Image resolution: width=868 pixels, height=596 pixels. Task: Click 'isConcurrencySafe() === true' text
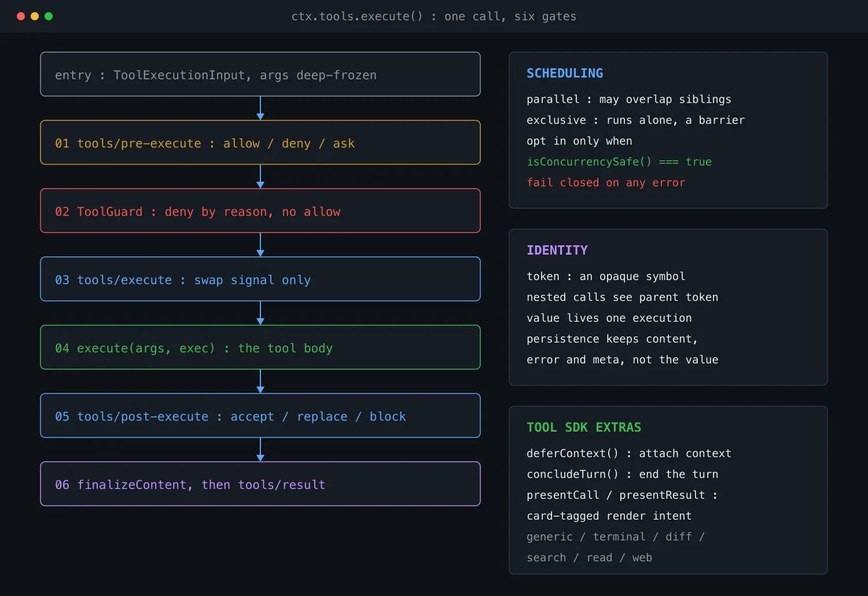619,162
